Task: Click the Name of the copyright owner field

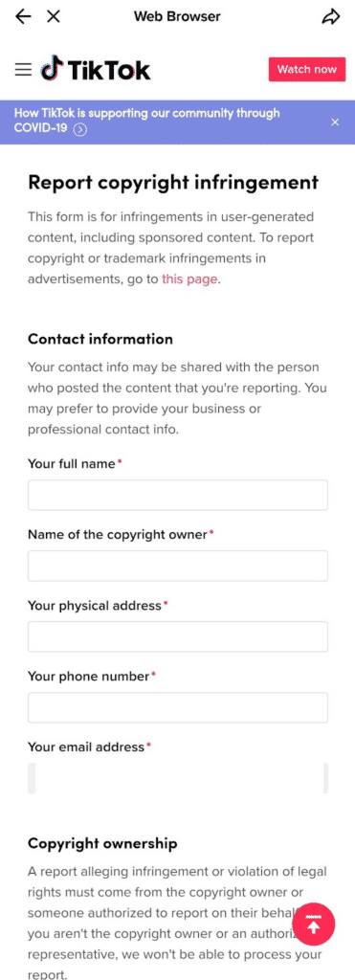Action: coord(178,566)
